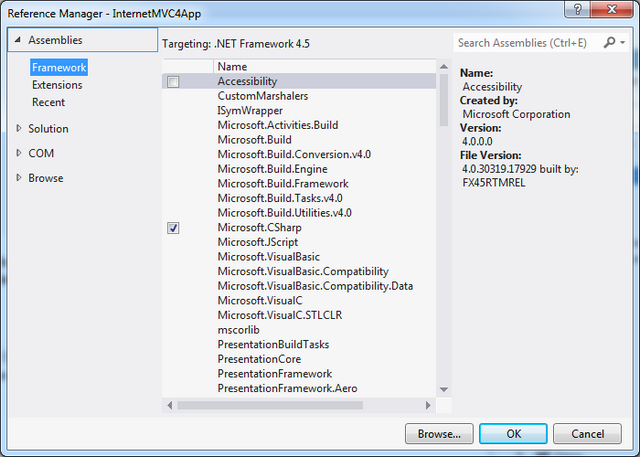Click the vertical scrollbar down arrow

[444, 390]
